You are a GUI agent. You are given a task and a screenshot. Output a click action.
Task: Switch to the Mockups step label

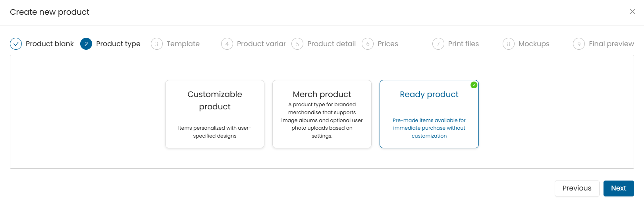click(534, 44)
